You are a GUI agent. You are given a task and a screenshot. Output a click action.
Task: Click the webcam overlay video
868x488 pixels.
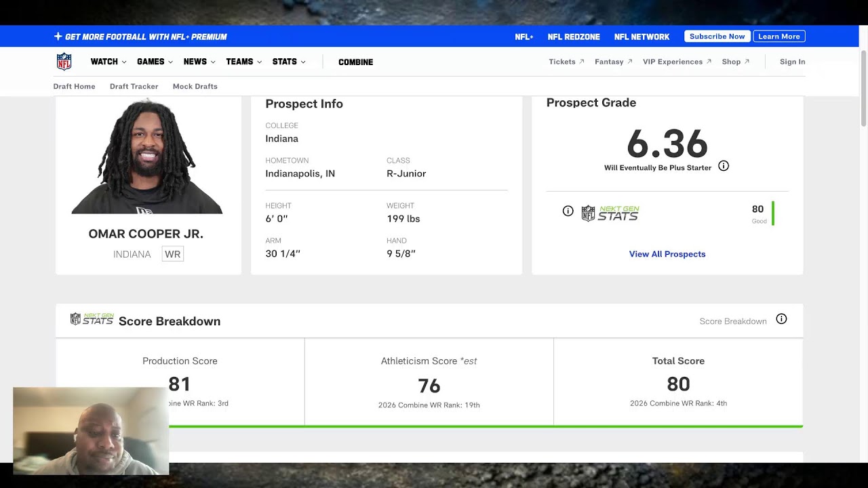(x=91, y=431)
